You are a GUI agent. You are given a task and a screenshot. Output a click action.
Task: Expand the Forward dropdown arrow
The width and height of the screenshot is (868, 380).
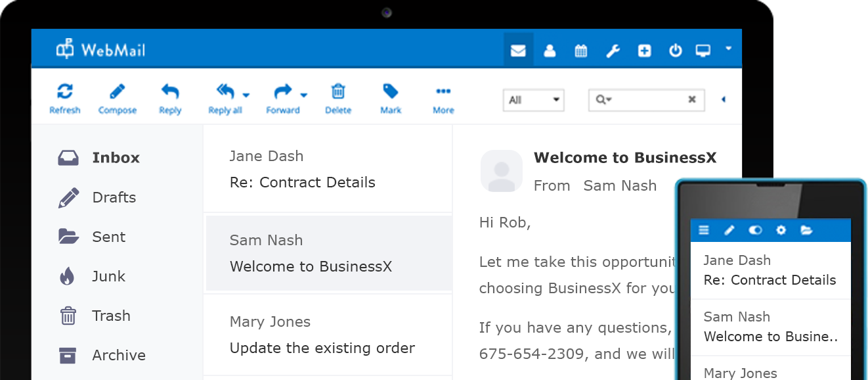pyautogui.click(x=303, y=94)
